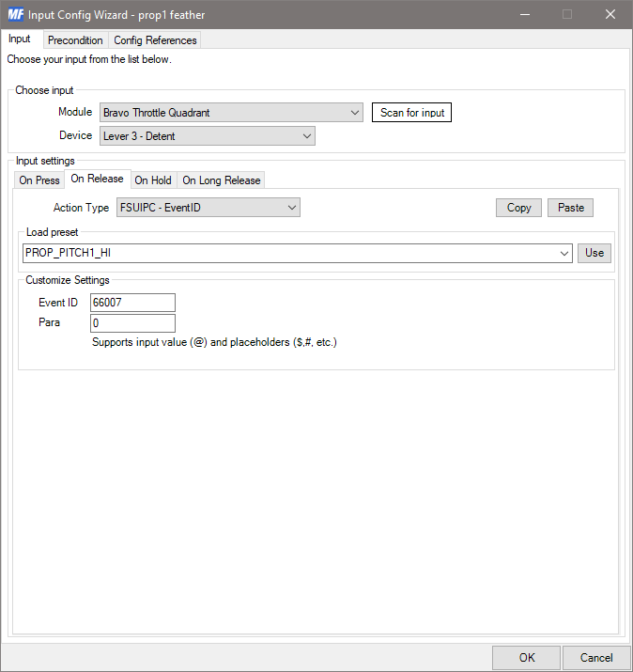
Task: Expand the Module dropdown list
Action: (x=230, y=113)
